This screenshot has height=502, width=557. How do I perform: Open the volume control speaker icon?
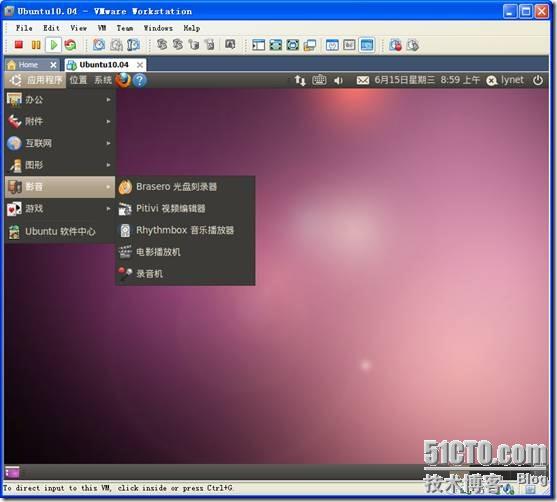pyautogui.click(x=338, y=81)
